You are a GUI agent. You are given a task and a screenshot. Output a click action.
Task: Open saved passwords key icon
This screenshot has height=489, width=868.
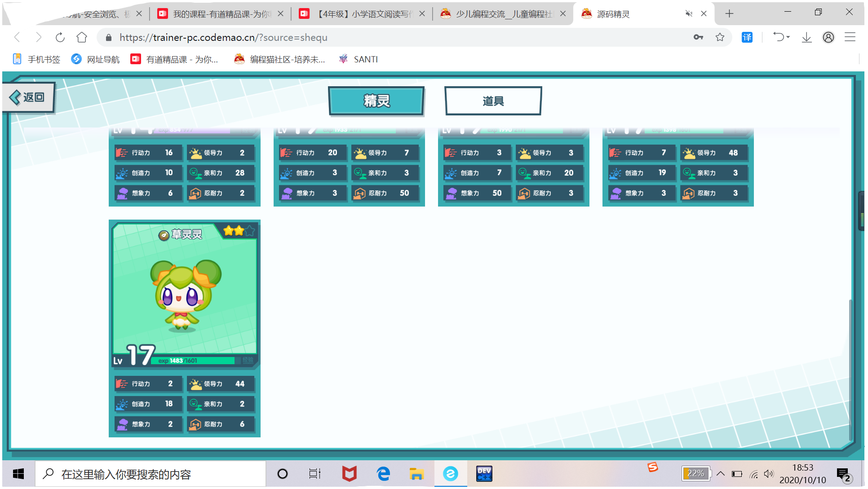coord(698,37)
